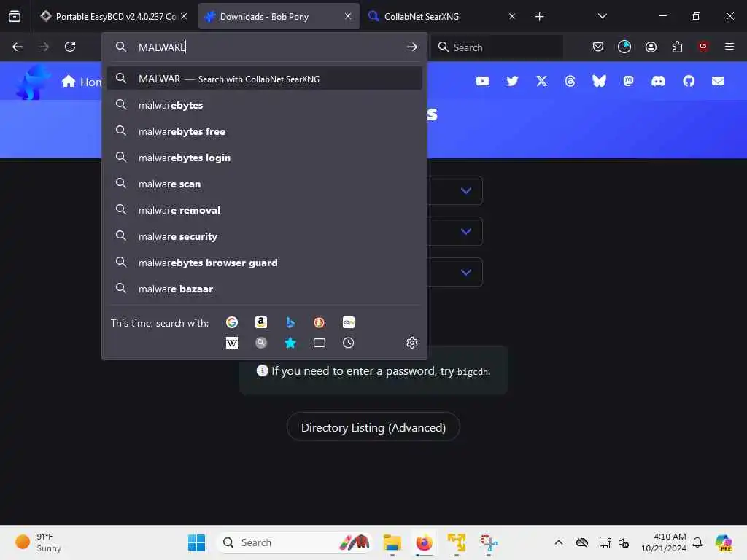This screenshot has height=560, width=747.
Task: Open the Firefox account icon
Action: [651, 47]
